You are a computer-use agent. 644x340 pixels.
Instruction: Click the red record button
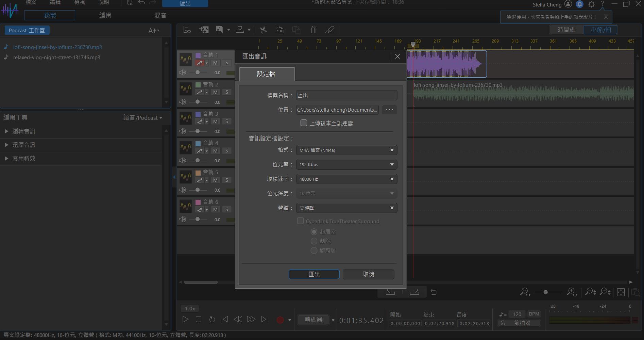(x=280, y=320)
